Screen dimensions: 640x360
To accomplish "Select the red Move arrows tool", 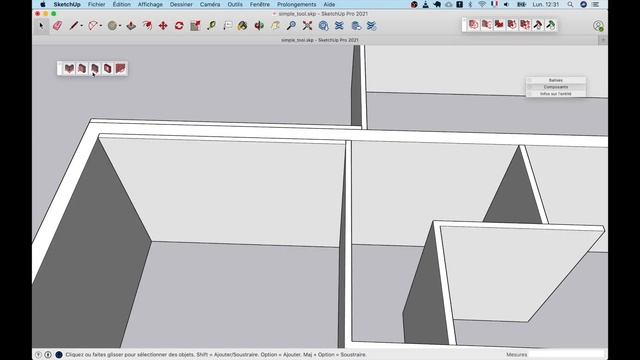I will pos(163,26).
